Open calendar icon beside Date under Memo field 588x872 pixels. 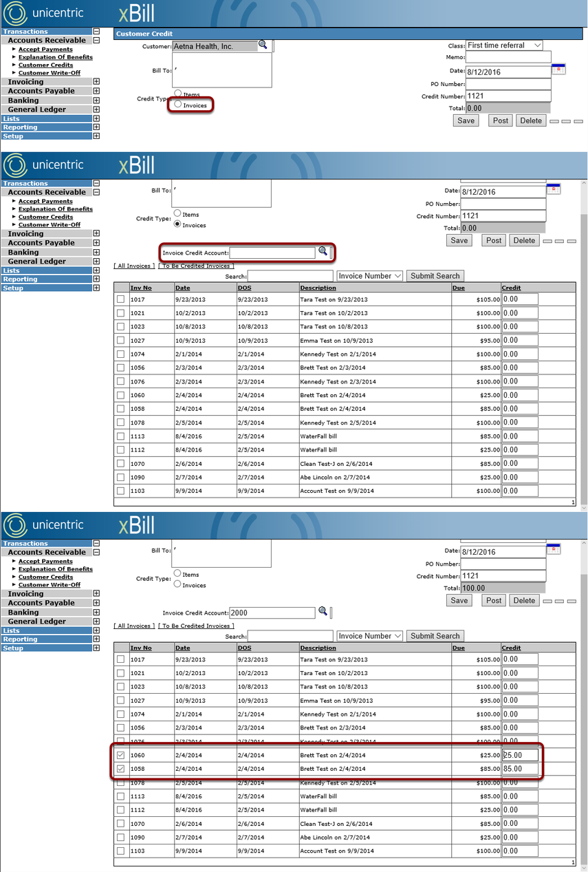(x=559, y=69)
